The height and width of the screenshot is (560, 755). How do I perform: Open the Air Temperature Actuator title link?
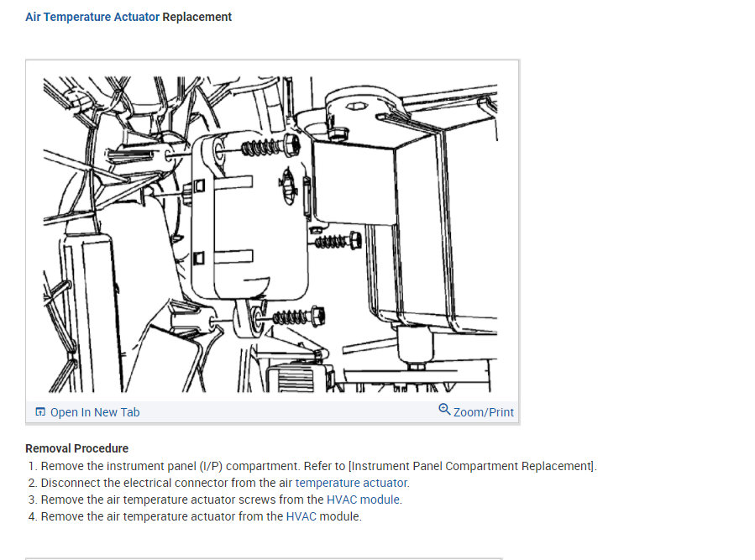click(92, 17)
